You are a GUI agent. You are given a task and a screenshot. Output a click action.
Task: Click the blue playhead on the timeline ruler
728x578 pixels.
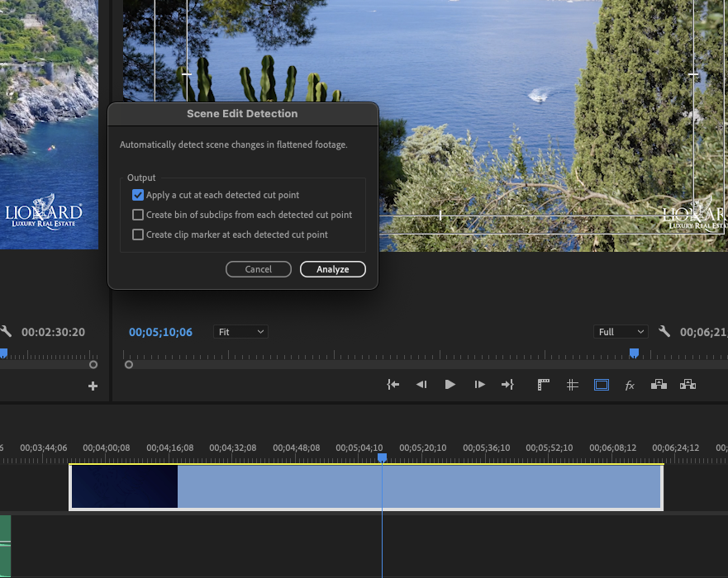point(382,456)
